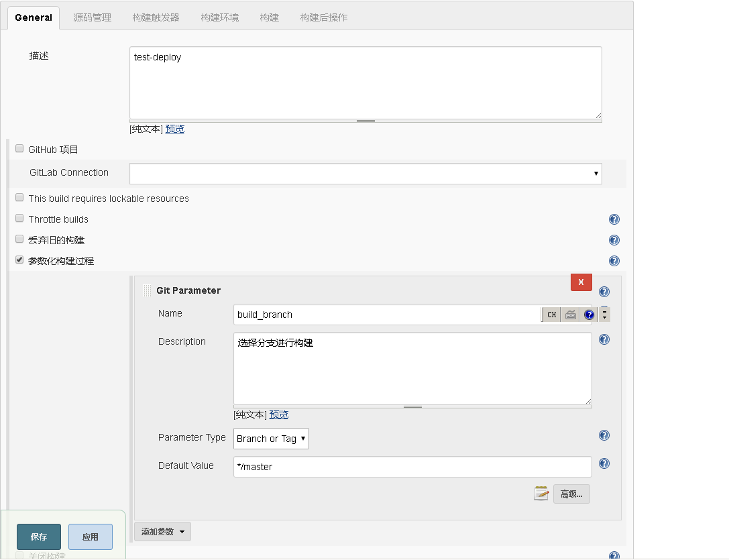The height and width of the screenshot is (560, 729).
Task: Click 预览 link under Description textarea
Action: click(278, 415)
